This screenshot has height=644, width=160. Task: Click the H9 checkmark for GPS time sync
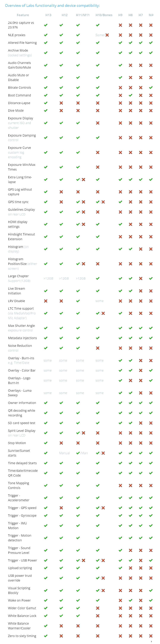pyautogui.click(x=120, y=202)
